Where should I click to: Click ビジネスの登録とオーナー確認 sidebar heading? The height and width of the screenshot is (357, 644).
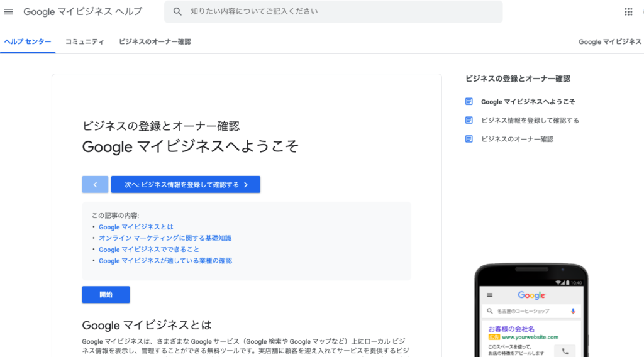tap(518, 79)
